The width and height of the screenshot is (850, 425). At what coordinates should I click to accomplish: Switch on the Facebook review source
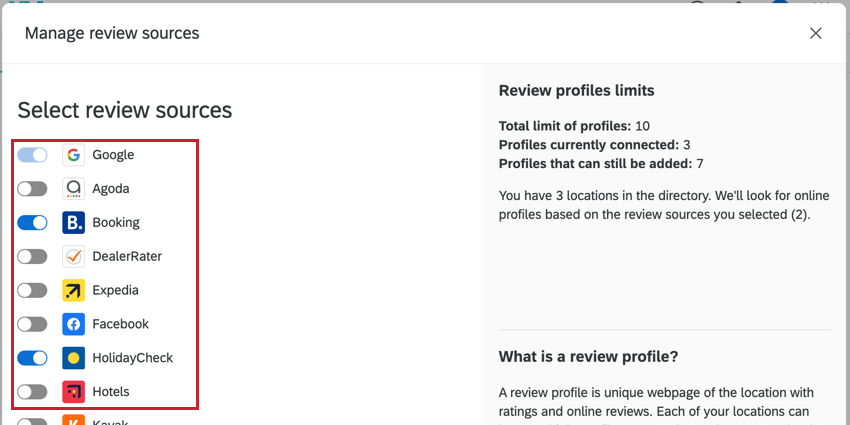pos(32,325)
